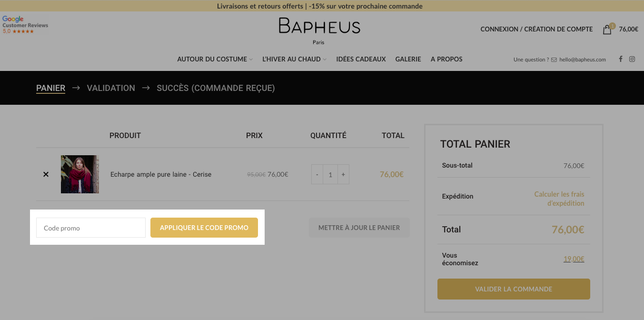Click Appliquer le code promo button
Screen dimensions: 644x320
coord(204,228)
